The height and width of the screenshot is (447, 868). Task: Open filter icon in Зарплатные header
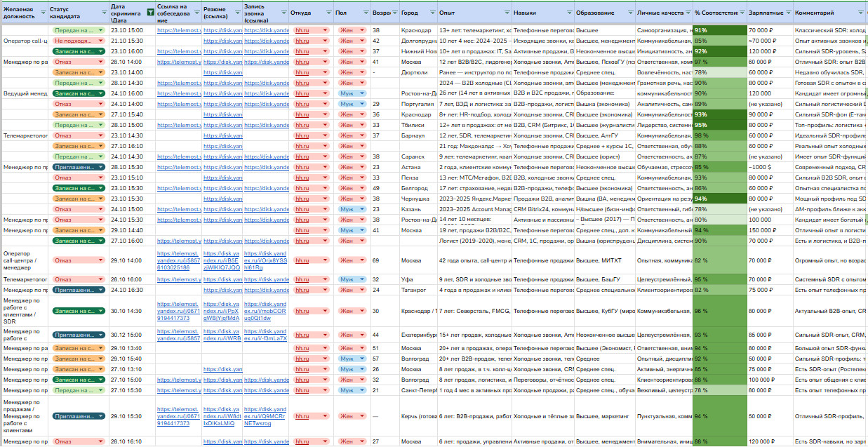(x=787, y=13)
